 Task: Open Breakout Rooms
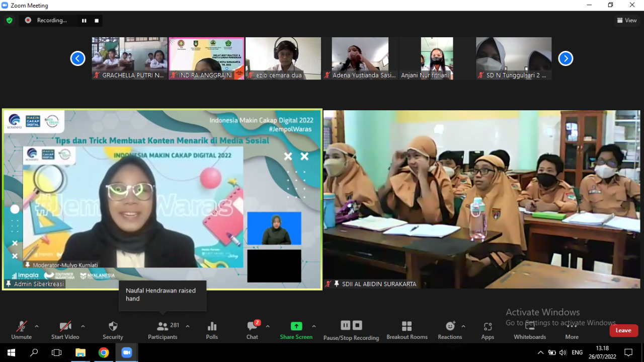point(407,330)
